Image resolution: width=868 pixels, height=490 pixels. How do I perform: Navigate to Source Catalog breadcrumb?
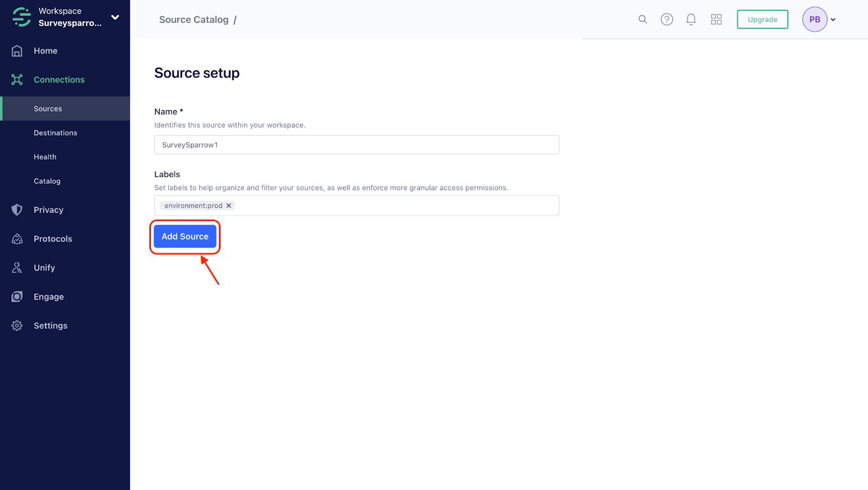pos(194,20)
